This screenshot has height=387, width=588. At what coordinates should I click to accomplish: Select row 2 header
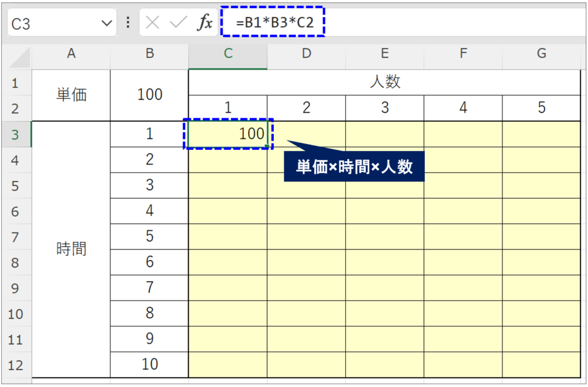coord(16,109)
